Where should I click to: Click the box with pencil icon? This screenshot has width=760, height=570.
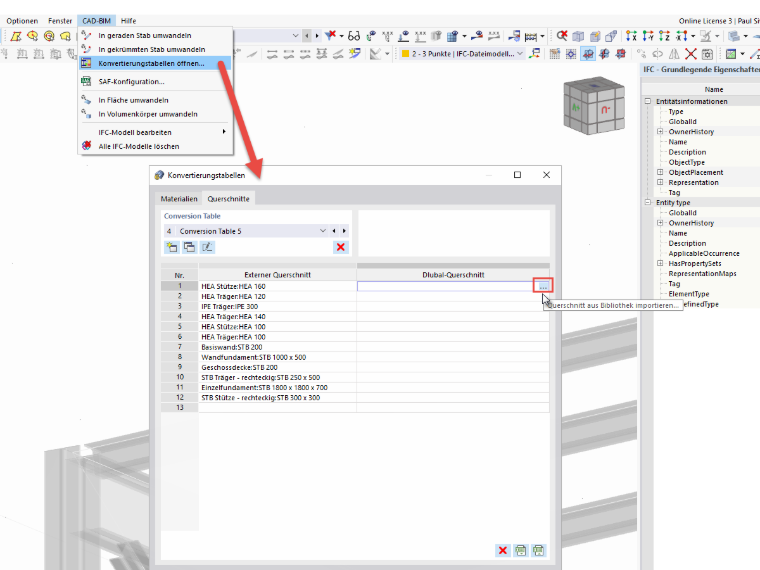[x=595, y=36]
